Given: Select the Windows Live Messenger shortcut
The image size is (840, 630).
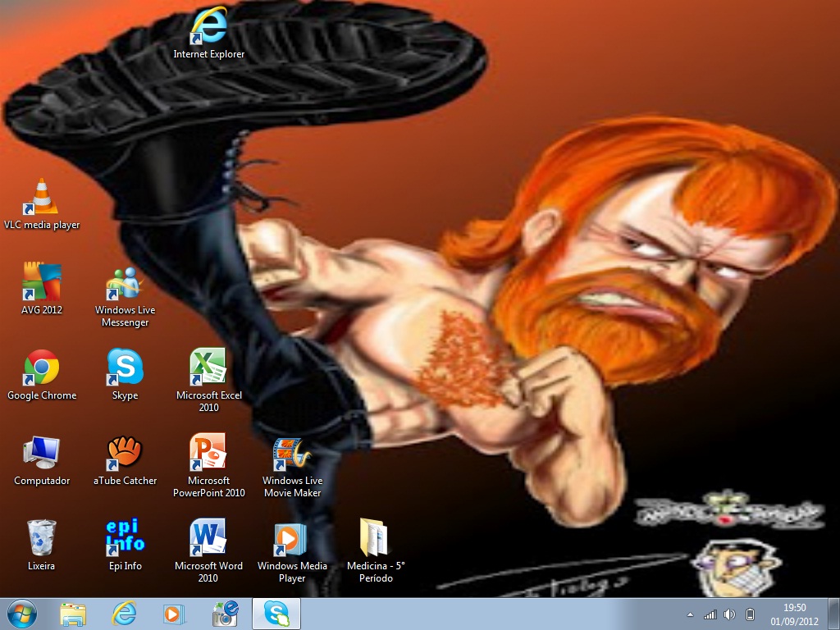Looking at the screenshot, I should coord(125,295).
